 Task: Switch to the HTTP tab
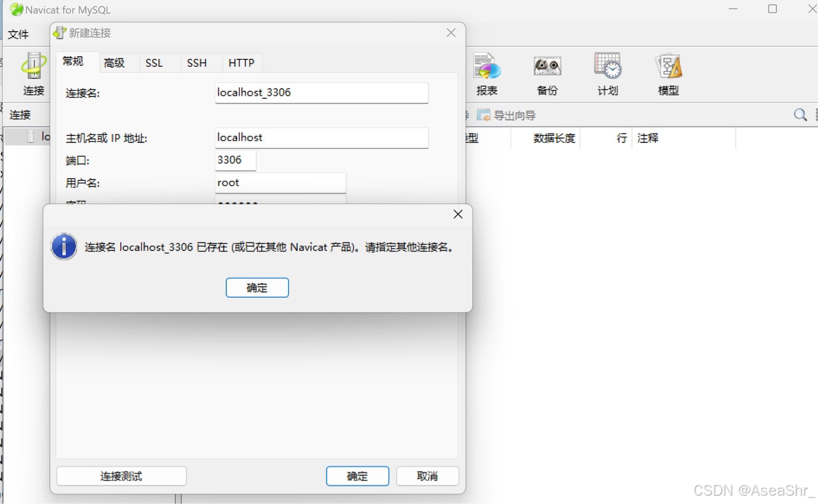coord(242,63)
